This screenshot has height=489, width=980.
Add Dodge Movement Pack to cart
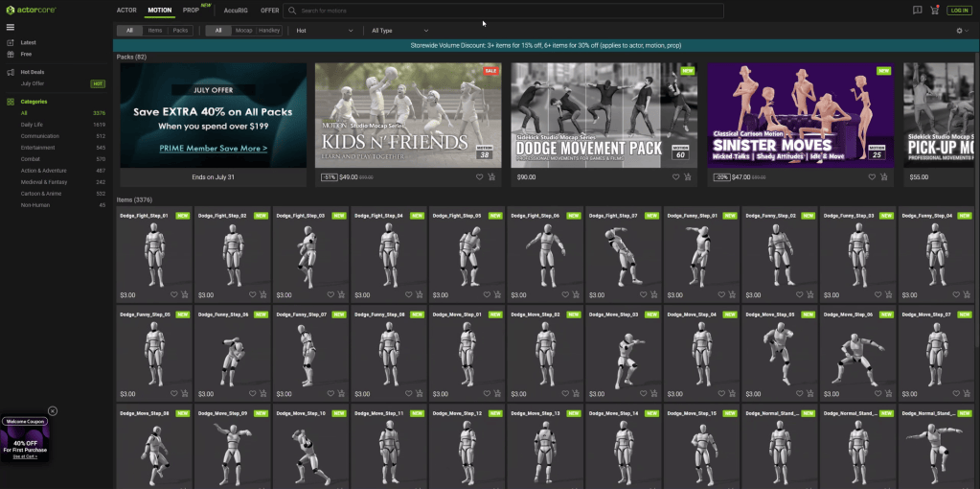pos(688,177)
